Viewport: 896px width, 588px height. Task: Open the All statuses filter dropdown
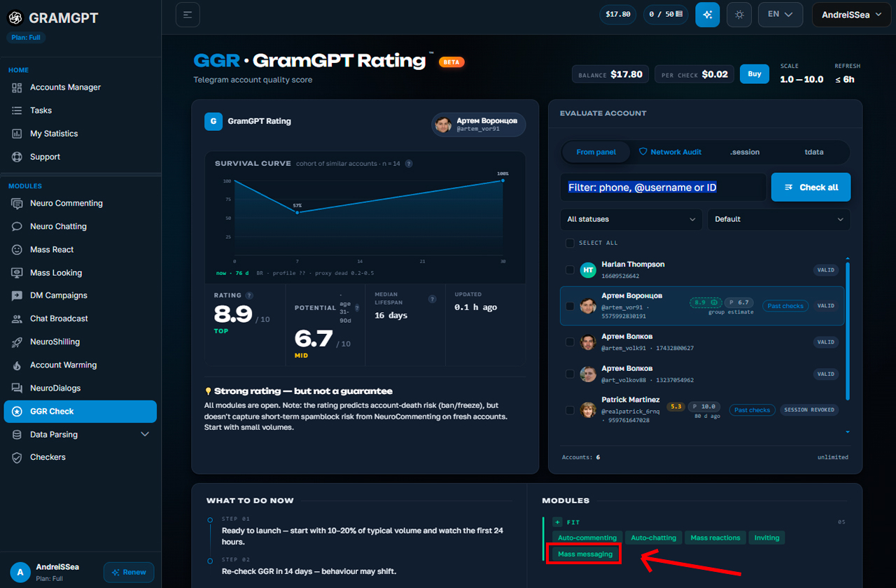coord(631,219)
